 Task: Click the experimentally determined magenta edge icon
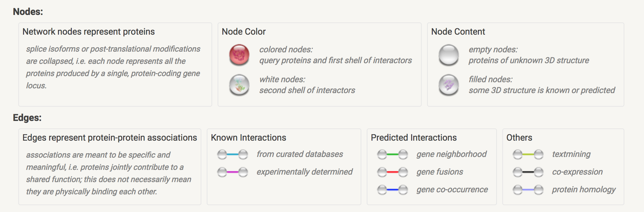[x=233, y=172]
